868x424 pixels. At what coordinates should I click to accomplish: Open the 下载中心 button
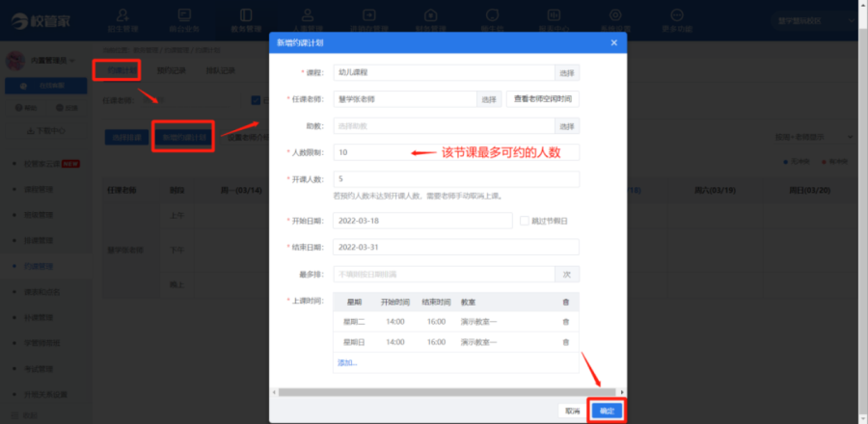pos(46,131)
